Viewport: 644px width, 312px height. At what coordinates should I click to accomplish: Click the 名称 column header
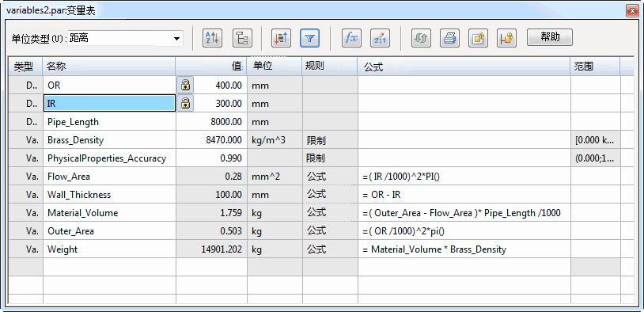(109, 67)
